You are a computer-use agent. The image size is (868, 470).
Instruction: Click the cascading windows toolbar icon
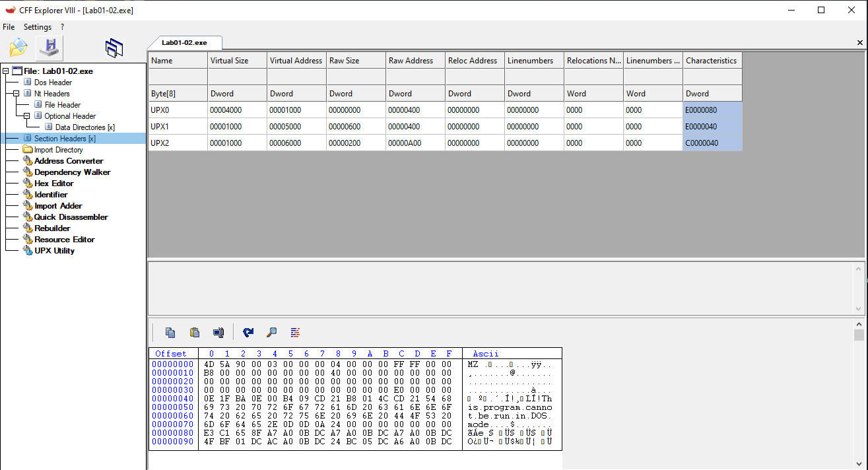[x=114, y=48]
